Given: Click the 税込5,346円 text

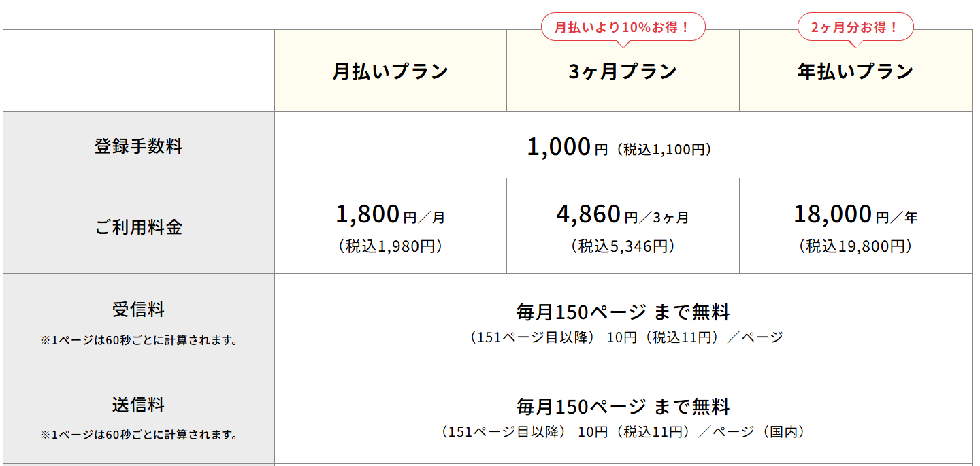Looking at the screenshot, I should [x=623, y=246].
